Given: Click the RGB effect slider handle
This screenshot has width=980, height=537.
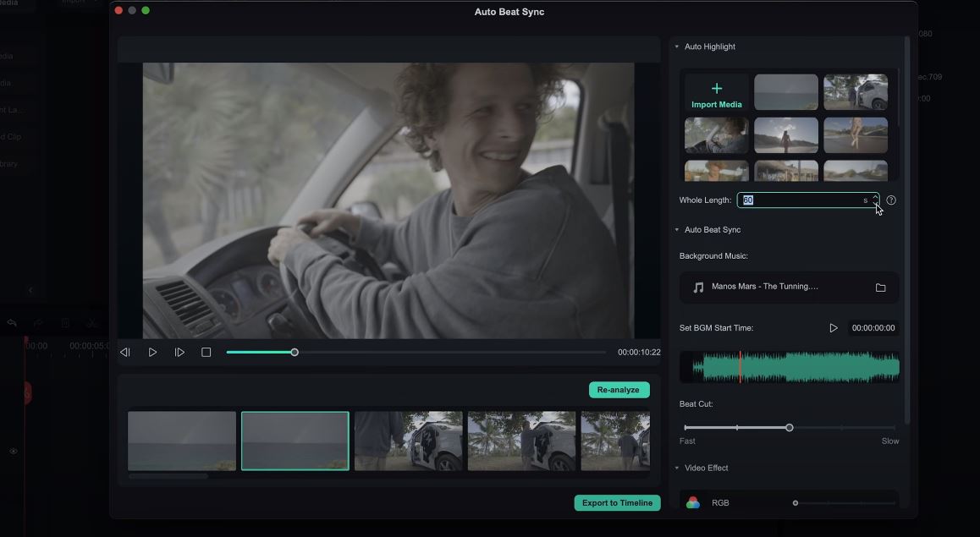Looking at the screenshot, I should (795, 502).
